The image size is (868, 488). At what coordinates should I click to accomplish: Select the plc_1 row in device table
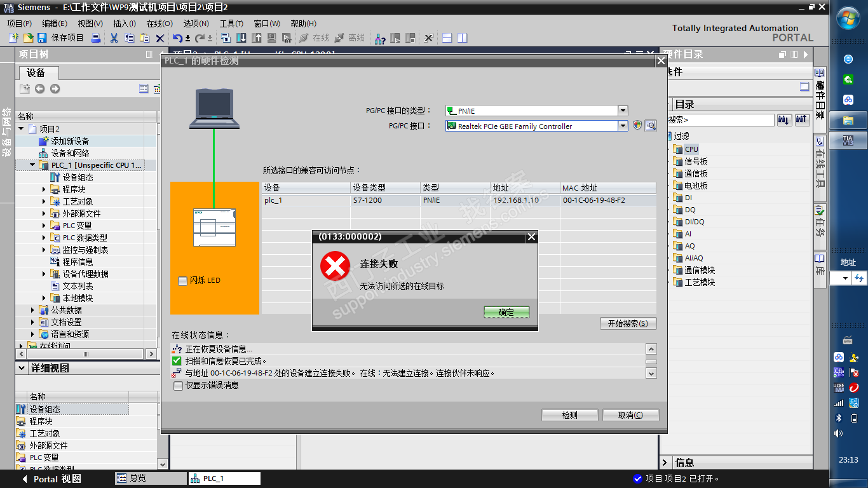[x=459, y=200]
